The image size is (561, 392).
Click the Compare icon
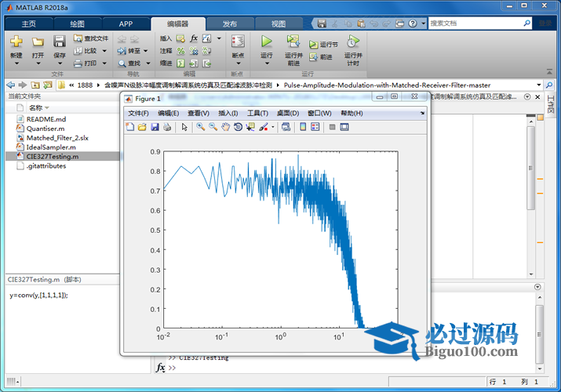[x=78, y=51]
